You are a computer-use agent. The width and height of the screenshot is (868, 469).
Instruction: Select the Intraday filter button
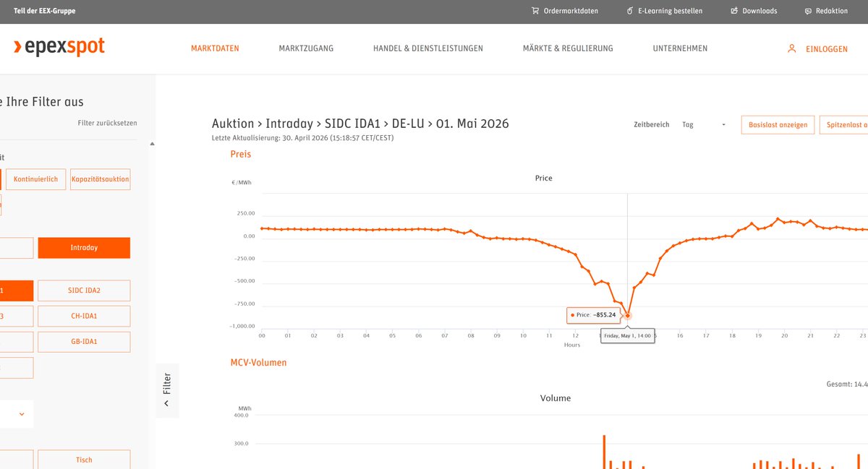(84, 248)
